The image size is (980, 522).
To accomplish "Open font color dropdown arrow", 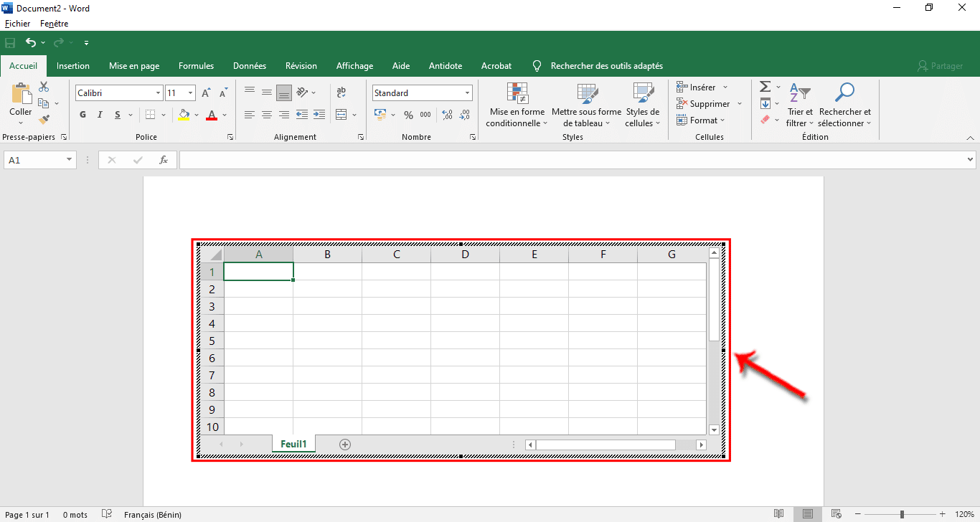I will point(225,115).
